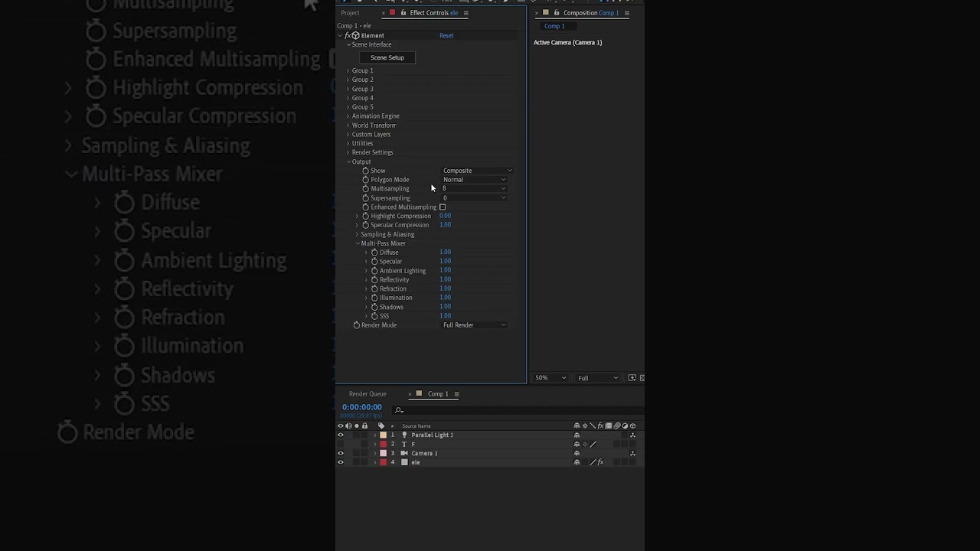The image size is (980, 551).
Task: Open Polygon Mode dropdown showing Normal
Action: 474,180
